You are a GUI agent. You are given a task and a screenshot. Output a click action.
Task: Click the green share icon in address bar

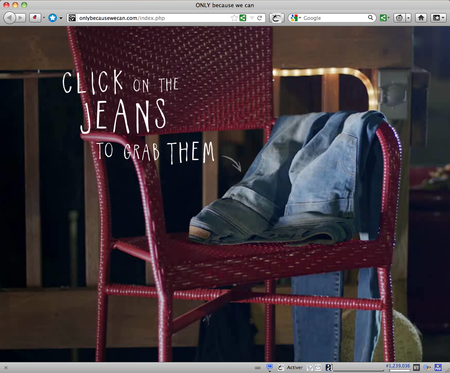(x=243, y=18)
